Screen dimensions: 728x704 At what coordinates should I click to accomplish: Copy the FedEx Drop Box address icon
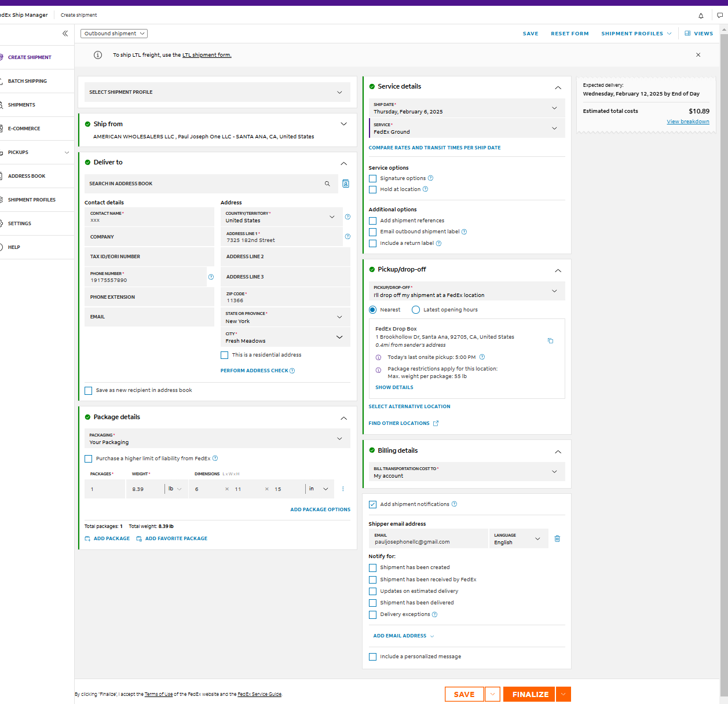(550, 340)
